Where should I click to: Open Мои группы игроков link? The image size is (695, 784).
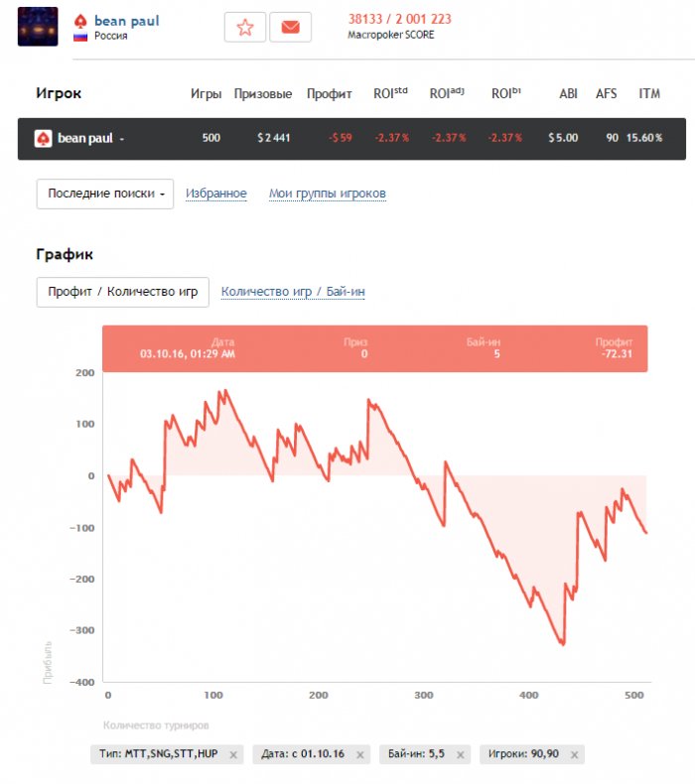328,194
